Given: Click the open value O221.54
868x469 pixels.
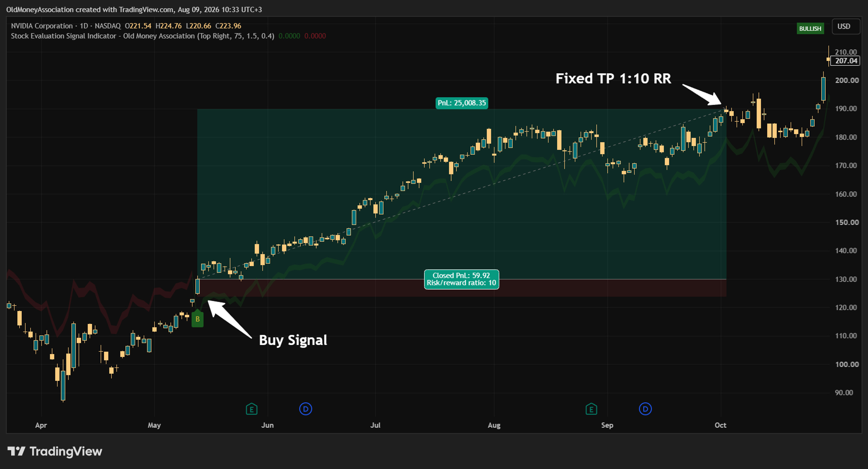Looking at the screenshot, I should [138, 26].
